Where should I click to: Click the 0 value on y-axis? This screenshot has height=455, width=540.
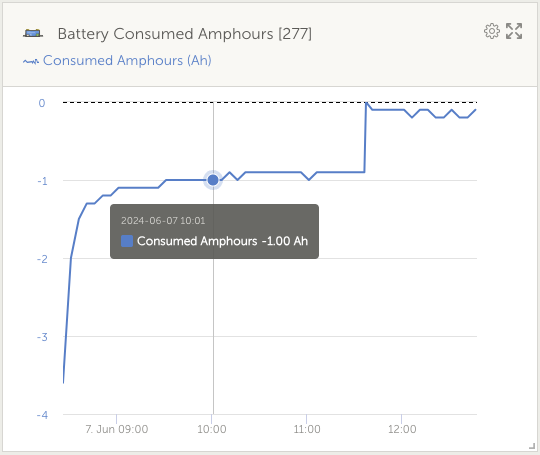[42, 103]
